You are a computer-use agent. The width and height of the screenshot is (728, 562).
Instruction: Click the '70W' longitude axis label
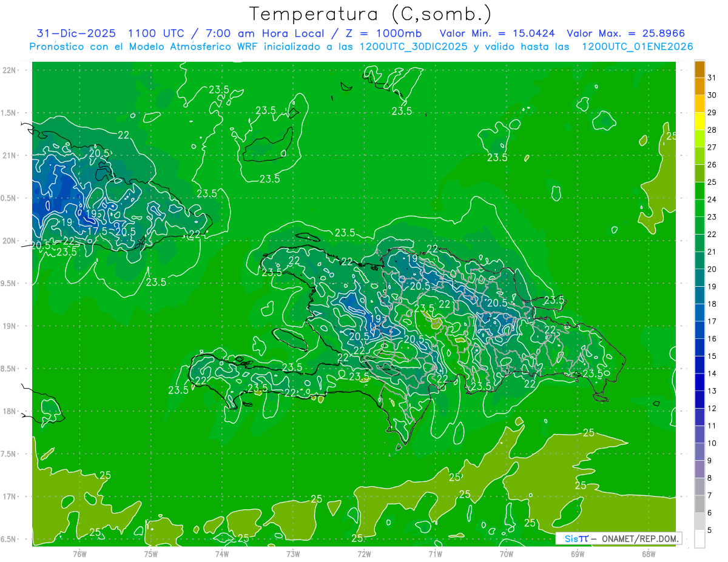(507, 554)
